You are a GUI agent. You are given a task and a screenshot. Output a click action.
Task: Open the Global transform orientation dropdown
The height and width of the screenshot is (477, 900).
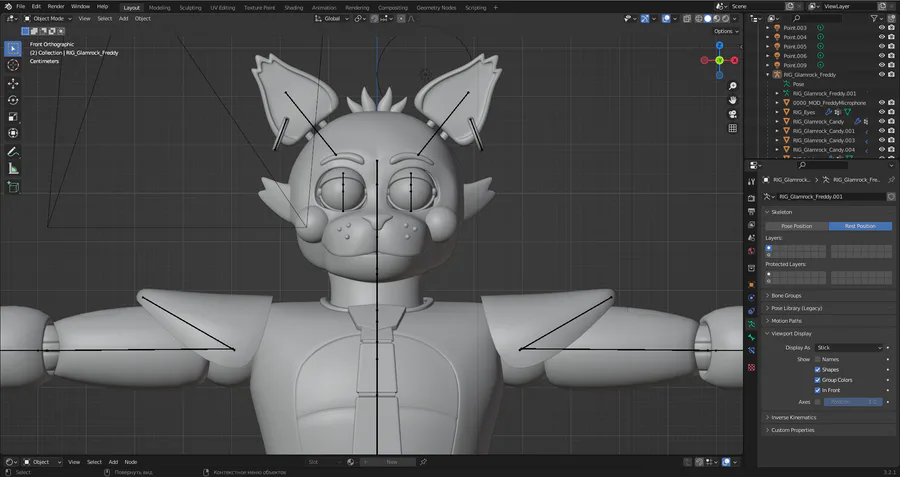(x=332, y=18)
